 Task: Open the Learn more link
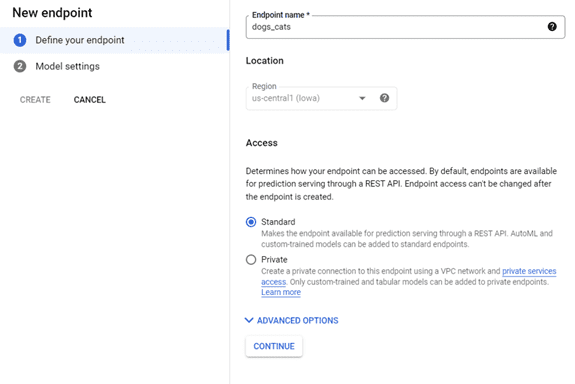click(281, 292)
